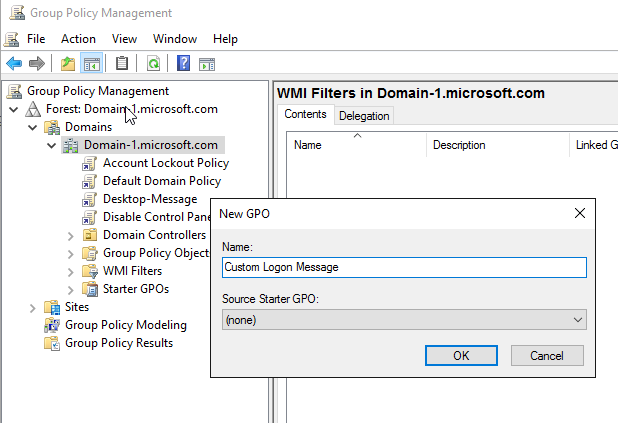Click the GPO Name input field

click(x=404, y=267)
